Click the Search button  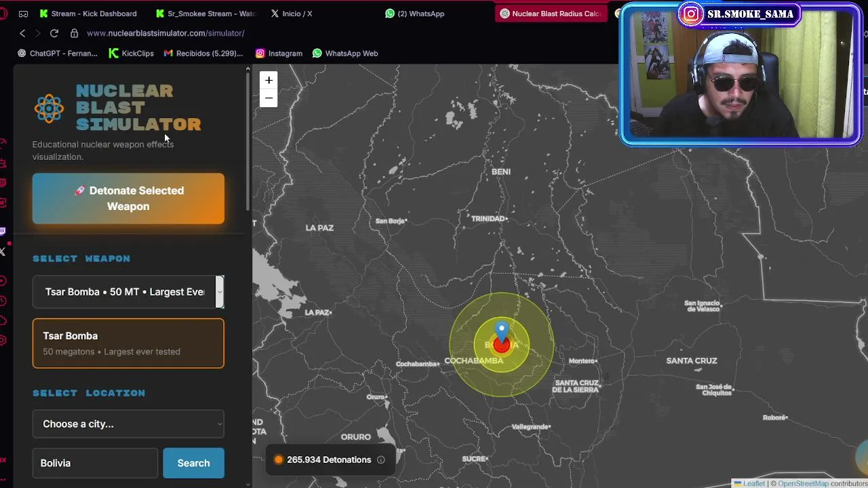193,463
